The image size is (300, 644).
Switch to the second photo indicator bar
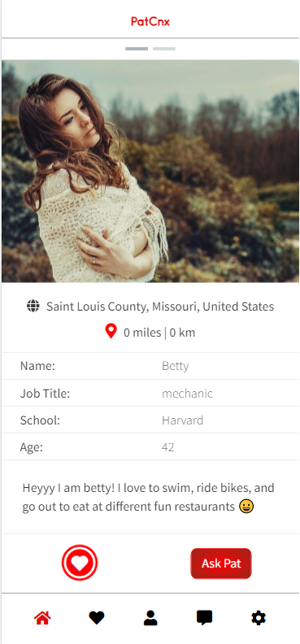click(164, 49)
